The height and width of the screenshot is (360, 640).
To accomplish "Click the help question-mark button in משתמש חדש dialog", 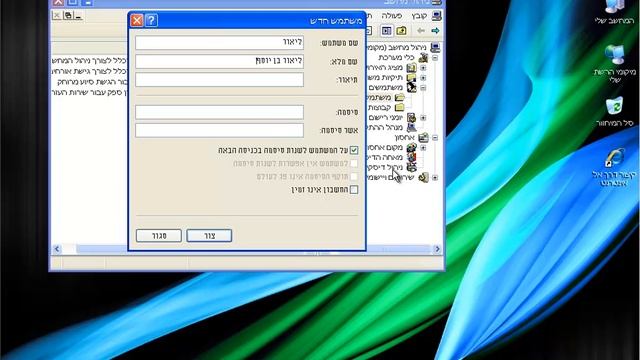I will tap(151, 20).
